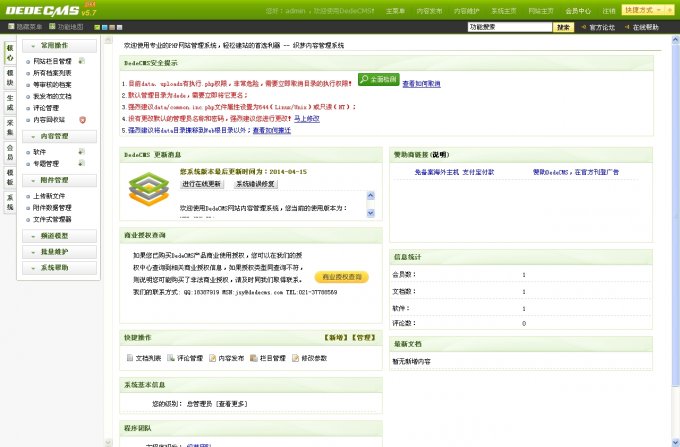The height and width of the screenshot is (447, 680).
Task: Open 文件式管理器 in the sidebar
Action: 52,219
